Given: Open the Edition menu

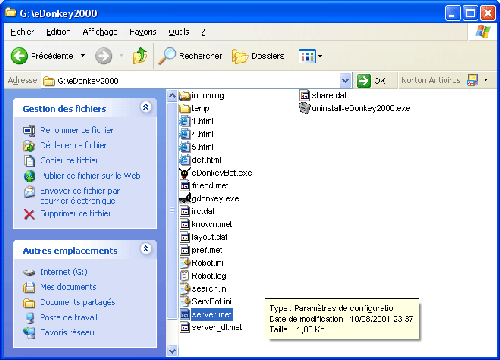Looking at the screenshot, I should (x=58, y=32).
